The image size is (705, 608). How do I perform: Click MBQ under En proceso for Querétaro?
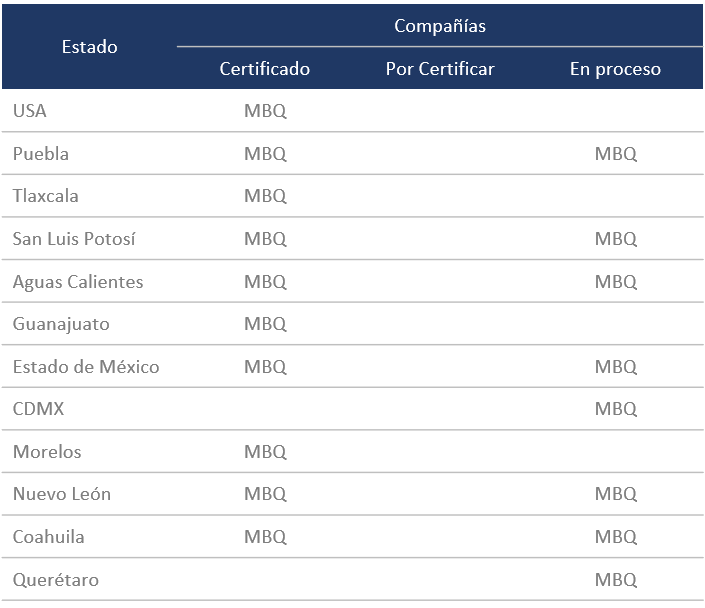pyautogui.click(x=615, y=580)
